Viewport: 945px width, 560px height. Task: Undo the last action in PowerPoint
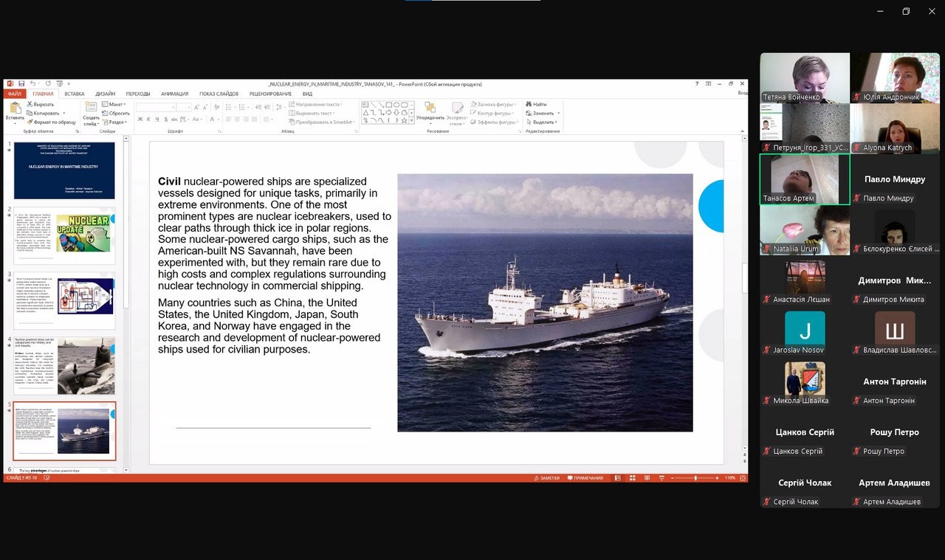pyautogui.click(x=33, y=83)
